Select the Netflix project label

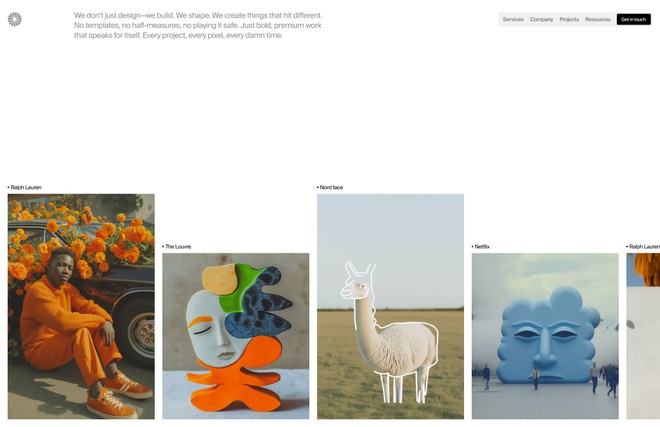click(481, 247)
